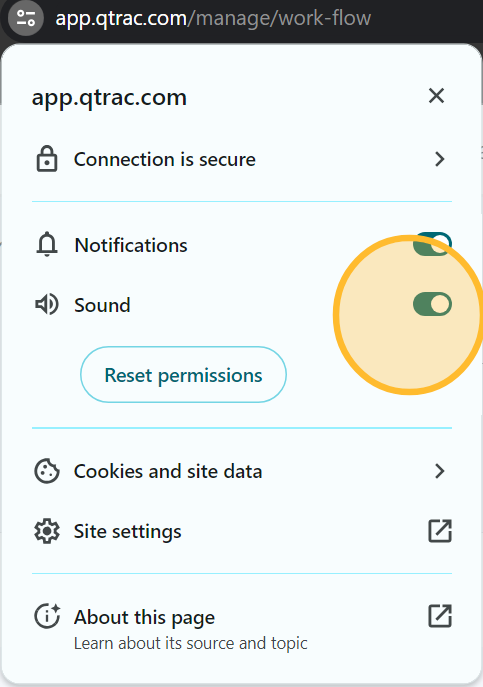Click the Reset permissions button
Image resolution: width=483 pixels, height=687 pixels.
pyautogui.click(x=183, y=375)
